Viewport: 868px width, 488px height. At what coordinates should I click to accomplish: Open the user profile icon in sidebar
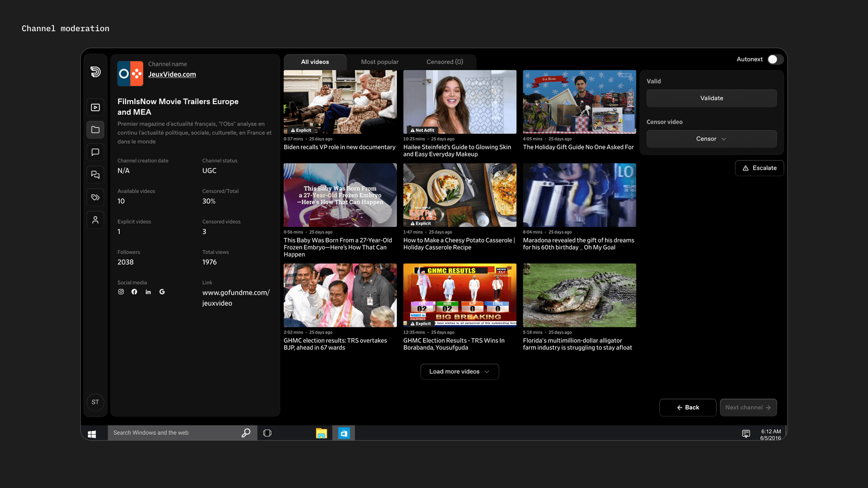point(95,220)
